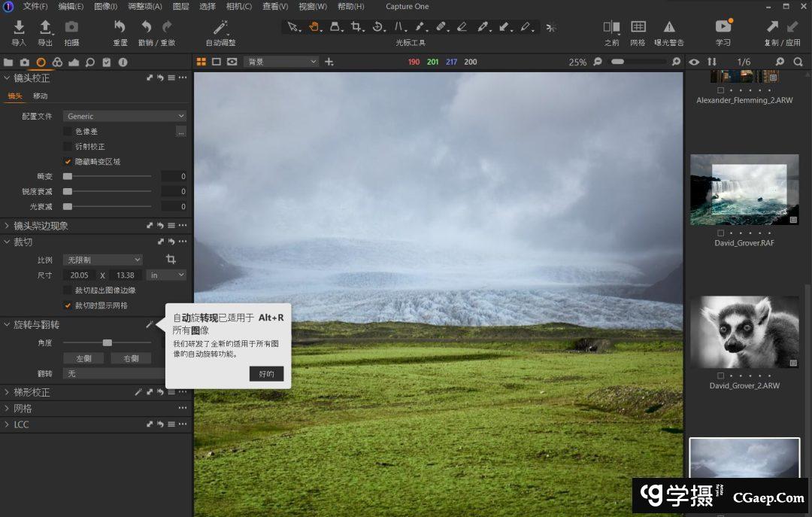Open the 配置文件 Generic dropdown
The width and height of the screenshot is (812, 517).
124,116
